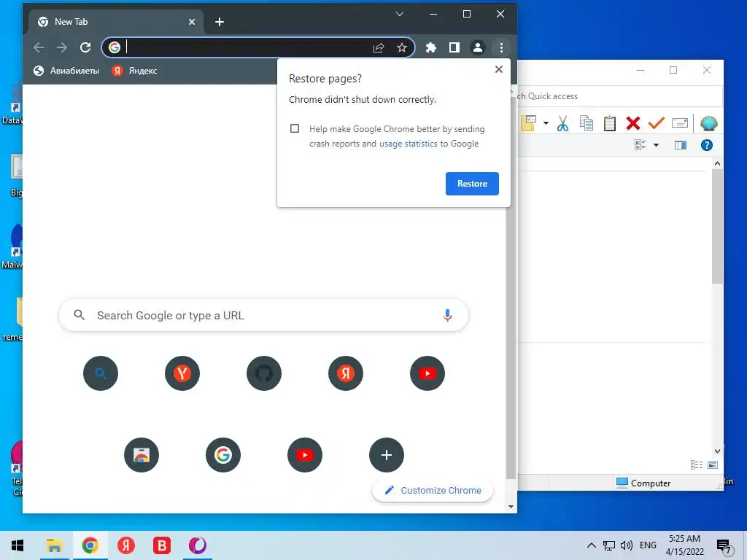Click Chrome scrollbar down arrow

click(511, 507)
